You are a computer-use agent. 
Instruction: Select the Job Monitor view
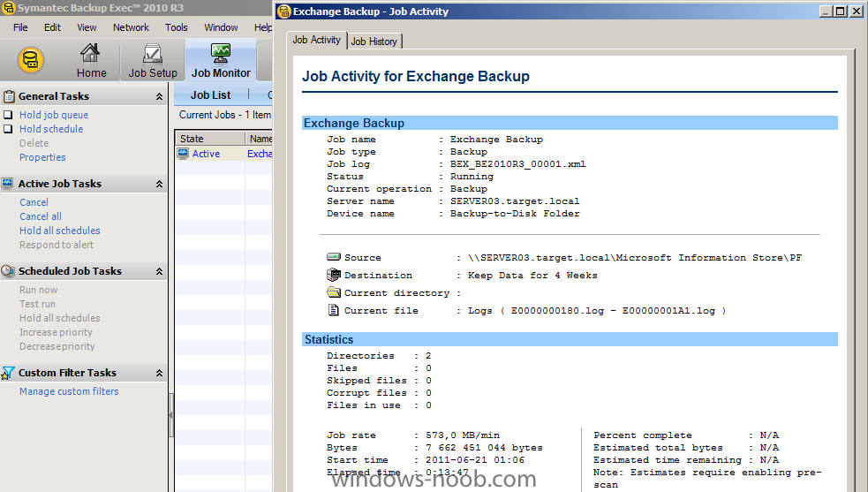pos(221,60)
